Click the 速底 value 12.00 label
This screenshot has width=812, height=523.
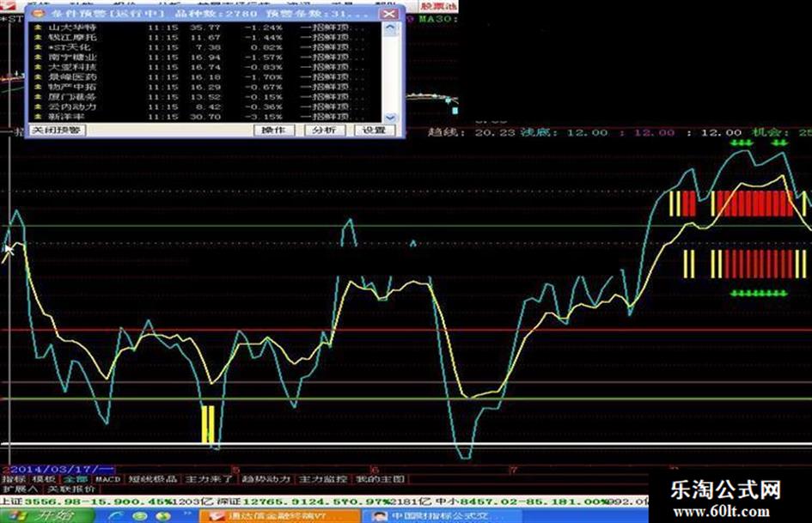click(587, 132)
